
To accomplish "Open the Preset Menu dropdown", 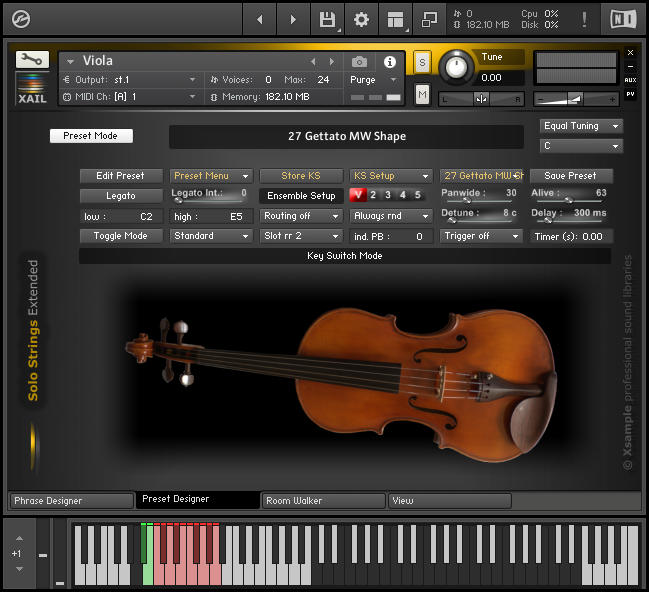I will point(211,176).
